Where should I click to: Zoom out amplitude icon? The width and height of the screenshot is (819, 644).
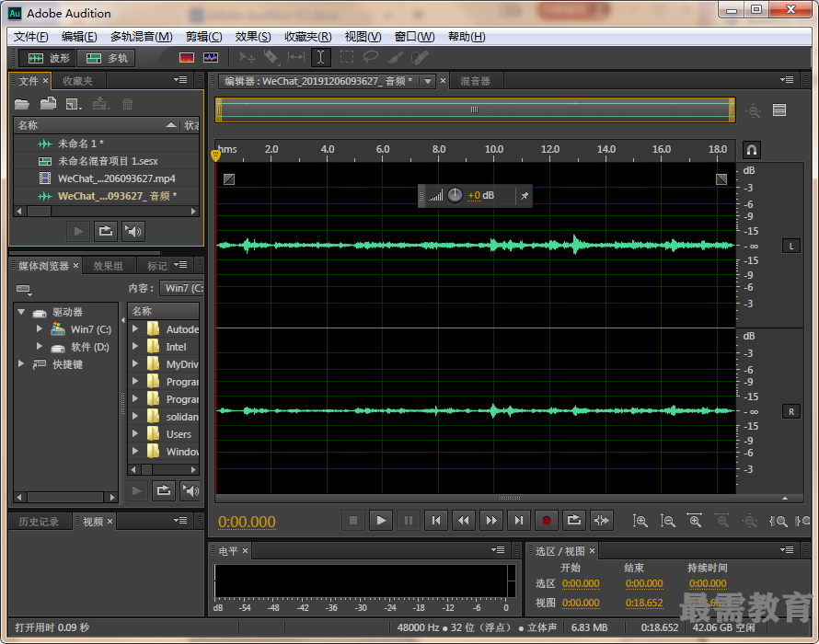point(667,520)
